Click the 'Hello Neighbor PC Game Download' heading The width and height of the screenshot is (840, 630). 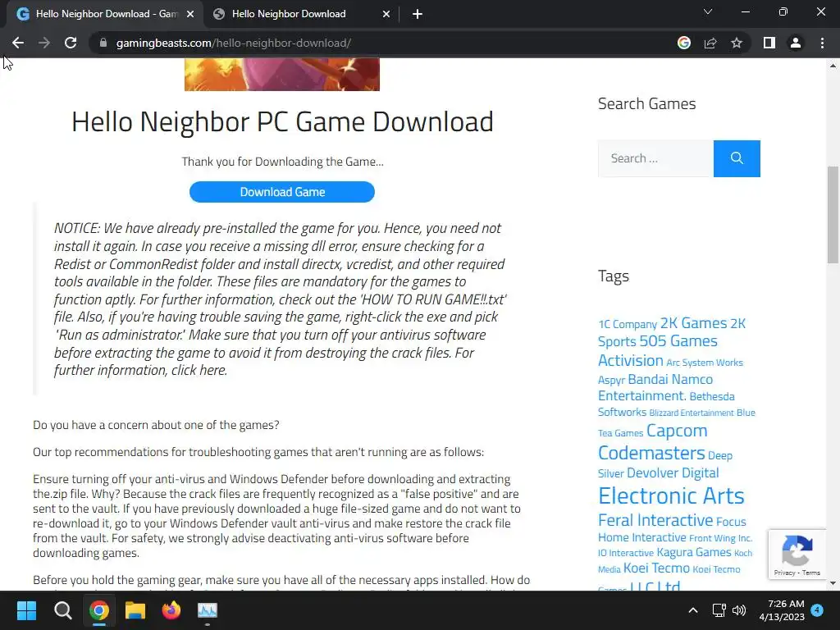(x=282, y=122)
